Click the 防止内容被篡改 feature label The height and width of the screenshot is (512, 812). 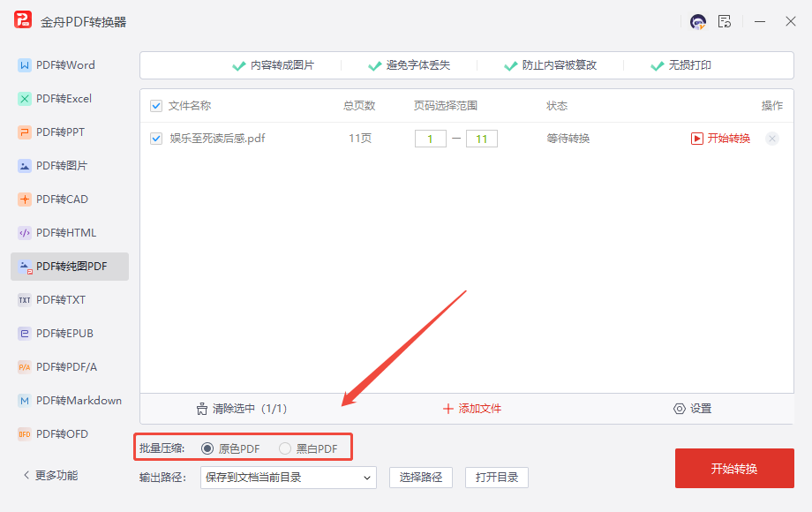[x=560, y=65]
